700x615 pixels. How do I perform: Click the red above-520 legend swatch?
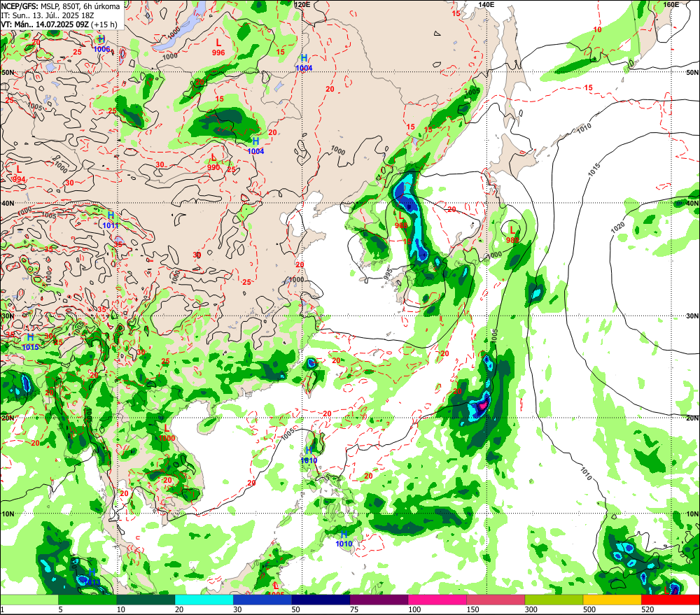(670, 600)
